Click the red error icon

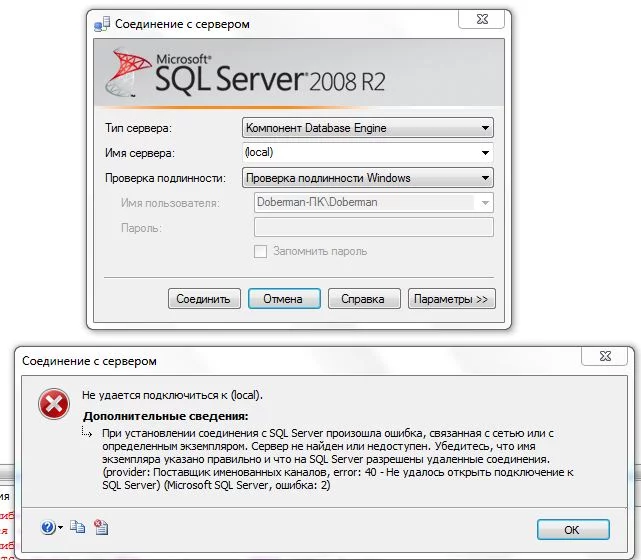pyautogui.click(x=54, y=404)
